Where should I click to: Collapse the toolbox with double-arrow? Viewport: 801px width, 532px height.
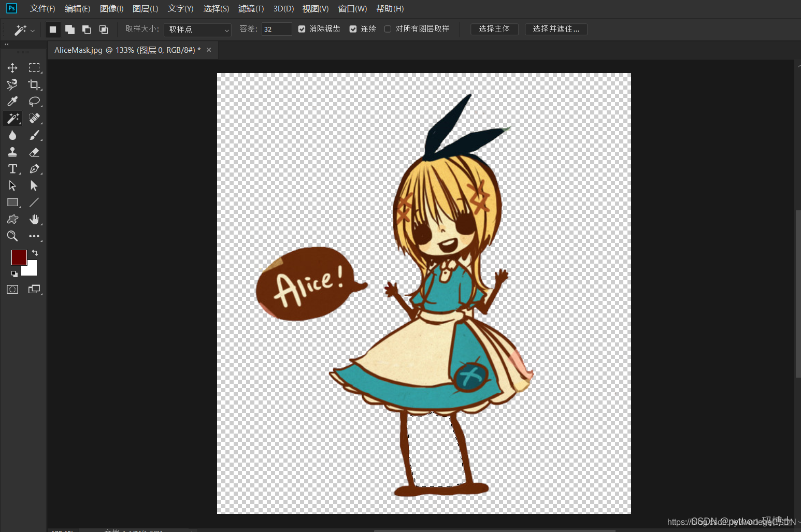pyautogui.click(x=7, y=45)
